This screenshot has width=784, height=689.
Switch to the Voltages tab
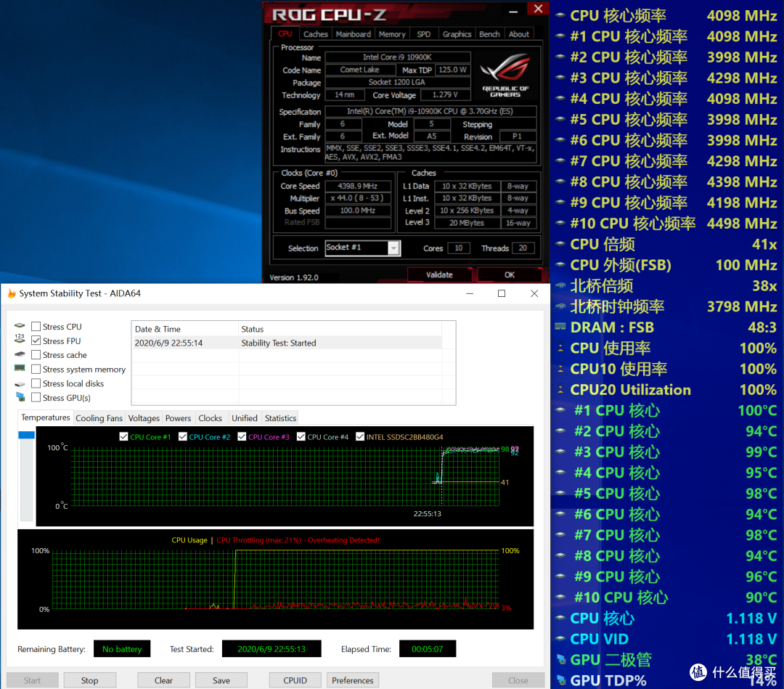click(144, 418)
